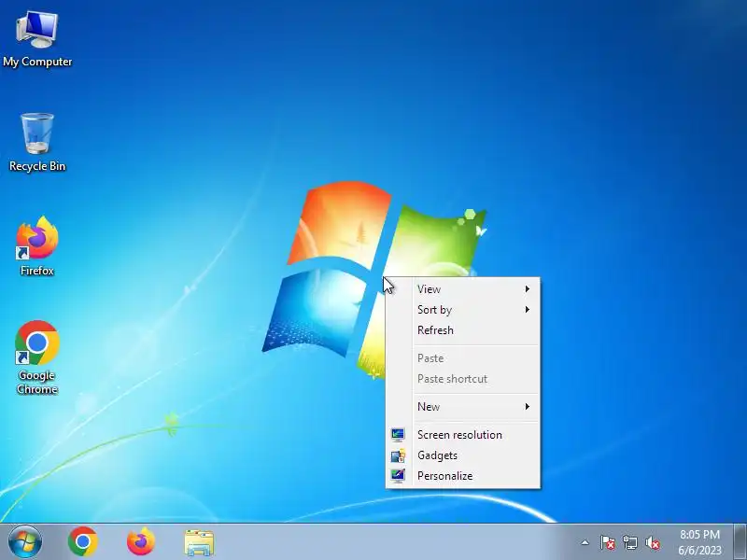
Task: Choose Refresh in the context menu
Action: (462, 330)
